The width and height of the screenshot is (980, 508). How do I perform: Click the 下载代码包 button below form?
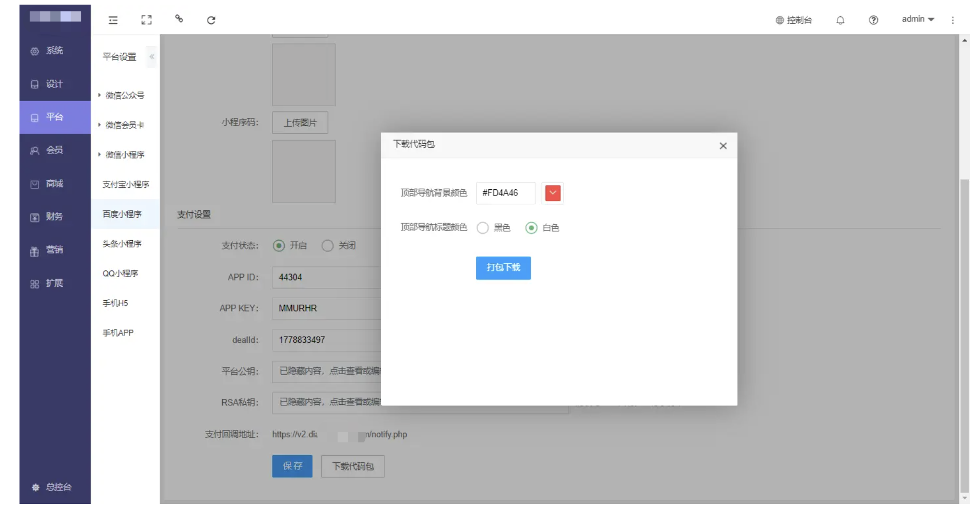click(353, 466)
